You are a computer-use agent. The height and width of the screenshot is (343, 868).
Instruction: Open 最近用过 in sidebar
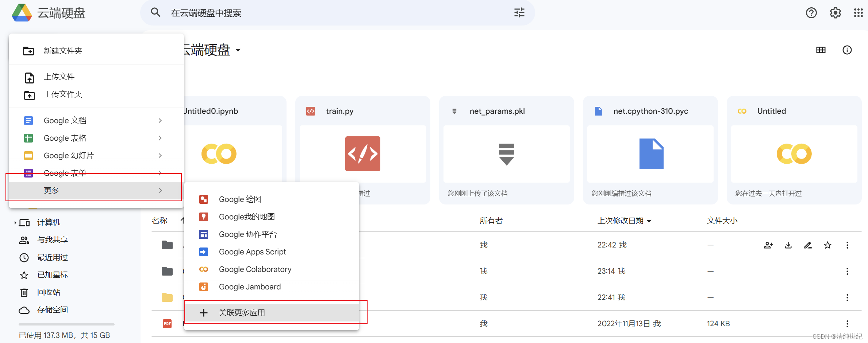coord(53,257)
